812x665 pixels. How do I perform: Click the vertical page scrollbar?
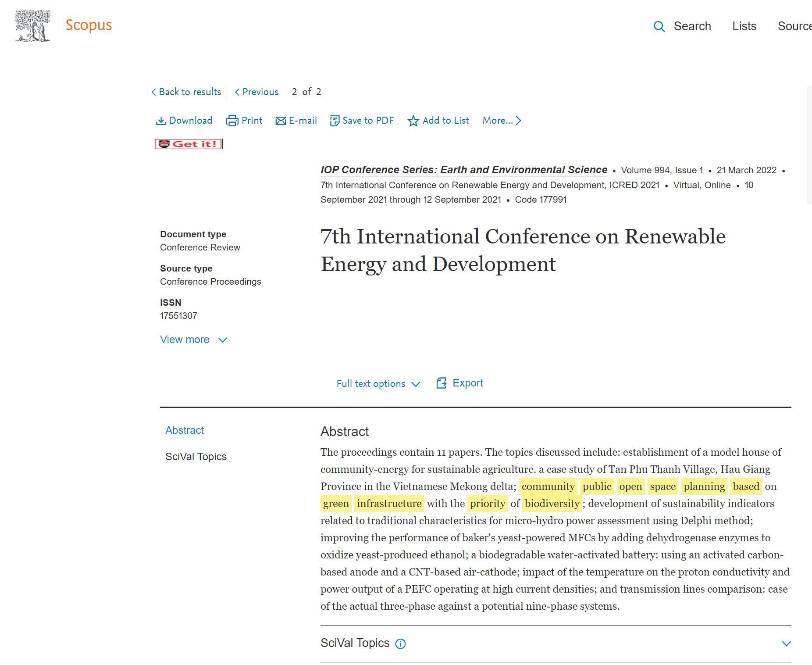click(x=809, y=145)
